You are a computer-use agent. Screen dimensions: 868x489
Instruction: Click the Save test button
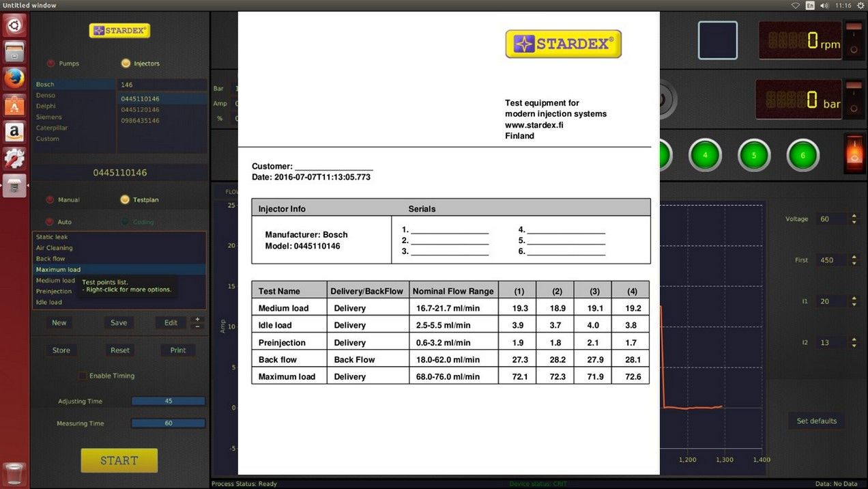(119, 323)
